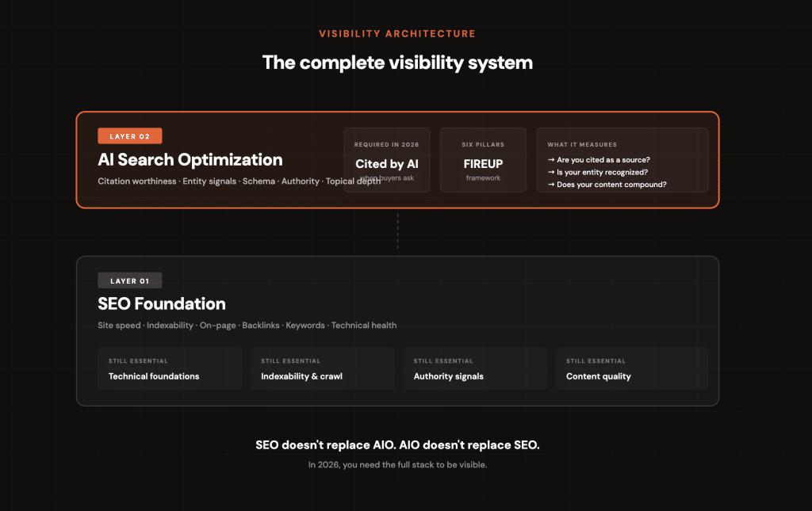Click the 'REQUIRED IN 2026' label
The height and width of the screenshot is (511, 812).
tap(387, 145)
